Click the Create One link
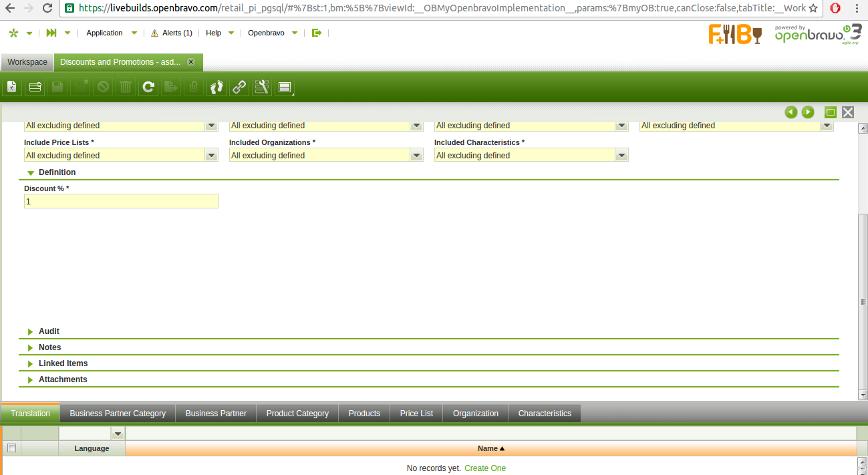Image resolution: width=868 pixels, height=475 pixels. click(x=485, y=468)
